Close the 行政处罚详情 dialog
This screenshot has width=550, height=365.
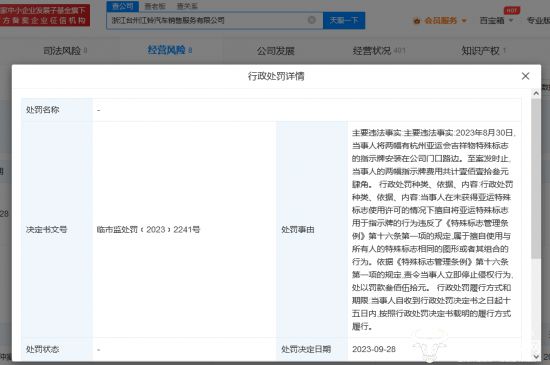point(525,76)
